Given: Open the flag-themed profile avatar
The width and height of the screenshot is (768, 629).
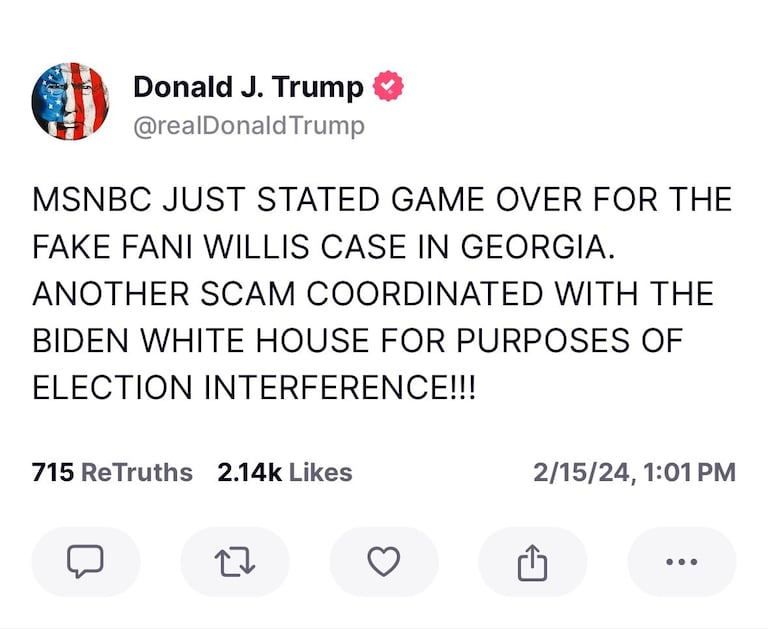Looking at the screenshot, I should point(70,100).
